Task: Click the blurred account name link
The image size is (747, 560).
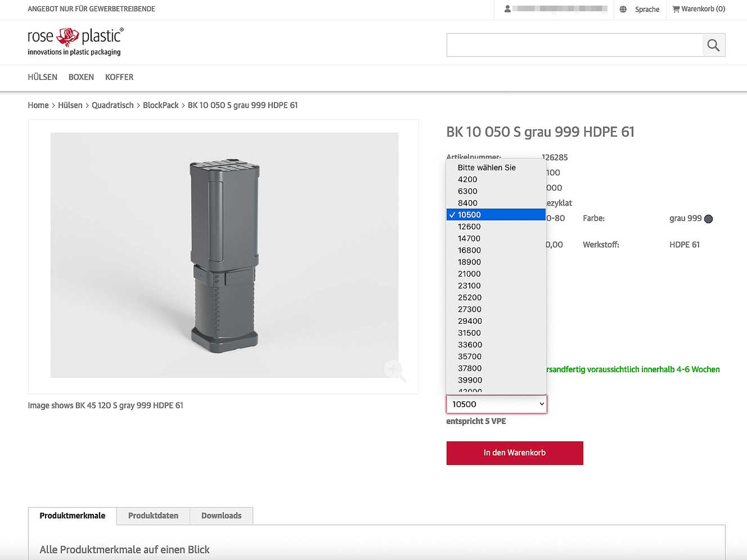Action: (560, 9)
